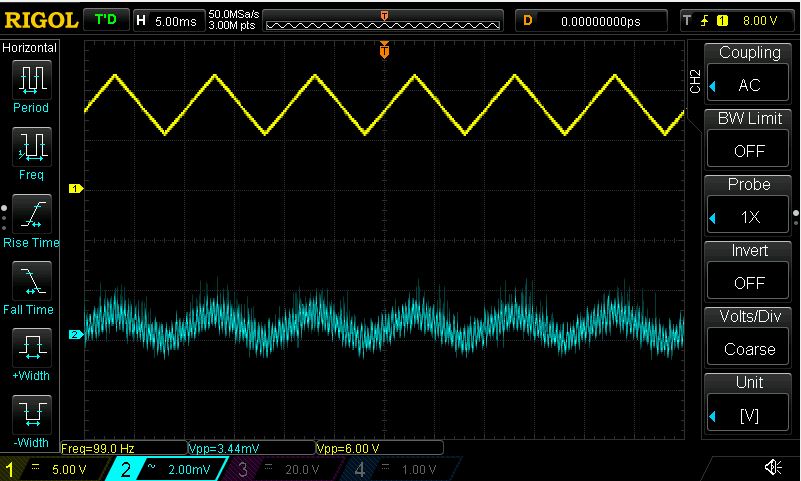Screen dimensions: 801x481
Task: Click the channel 2 ground level marker
Action: pos(76,334)
